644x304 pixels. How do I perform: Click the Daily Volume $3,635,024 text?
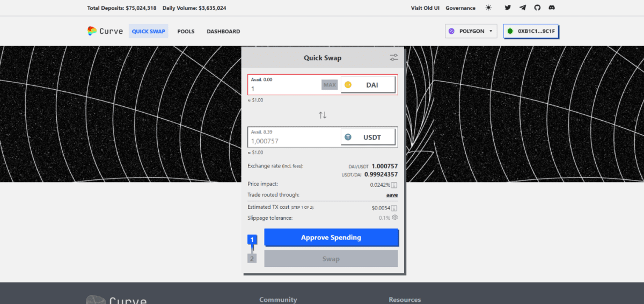194,8
